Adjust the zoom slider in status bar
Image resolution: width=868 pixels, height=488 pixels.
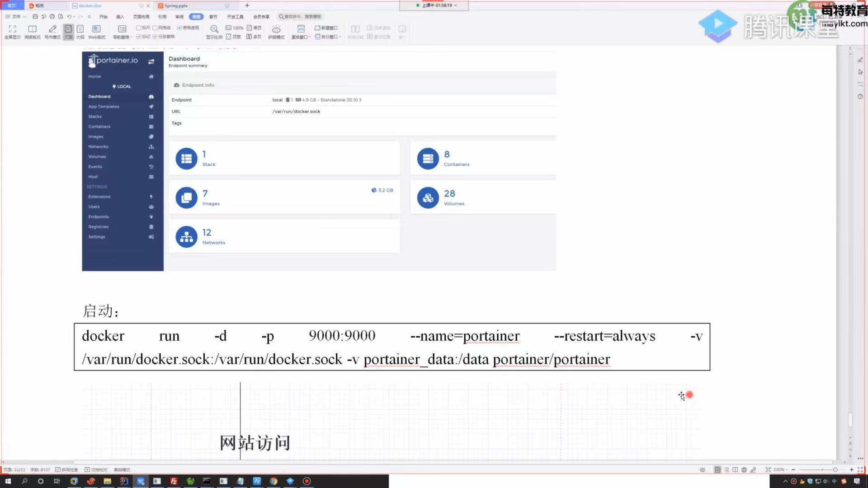pyautogui.click(x=835, y=470)
